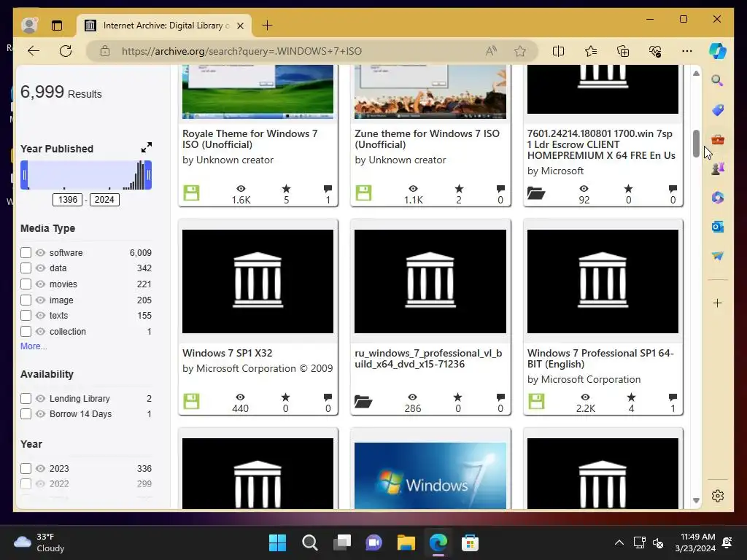Open Windows 7 Professional SP1 64-BIT title
The height and width of the screenshot is (560, 747).
[x=600, y=359]
